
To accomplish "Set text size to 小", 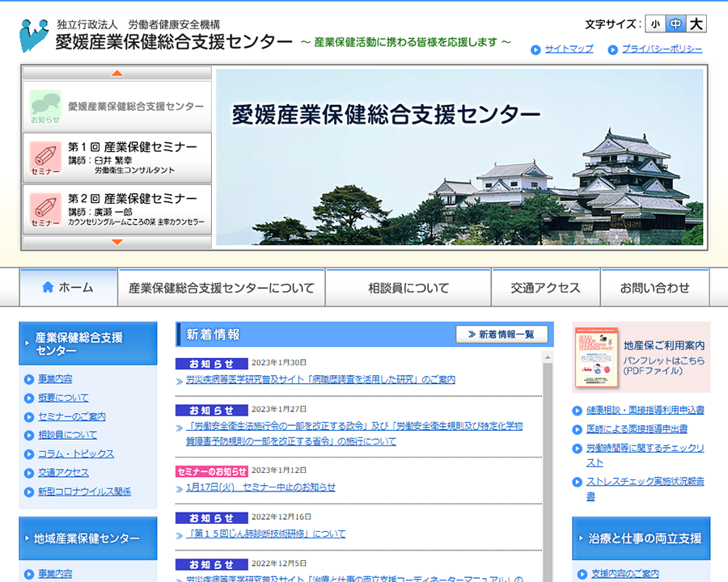I will [x=654, y=24].
